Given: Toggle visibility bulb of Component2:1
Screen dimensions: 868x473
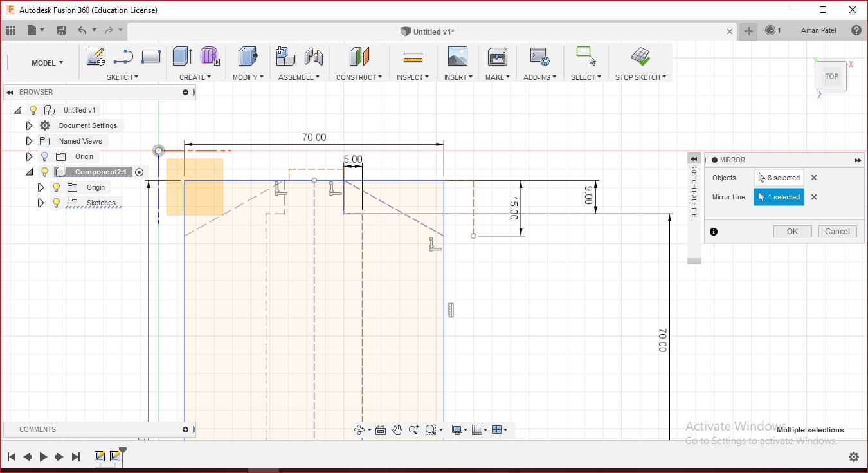Looking at the screenshot, I should 44,172.
